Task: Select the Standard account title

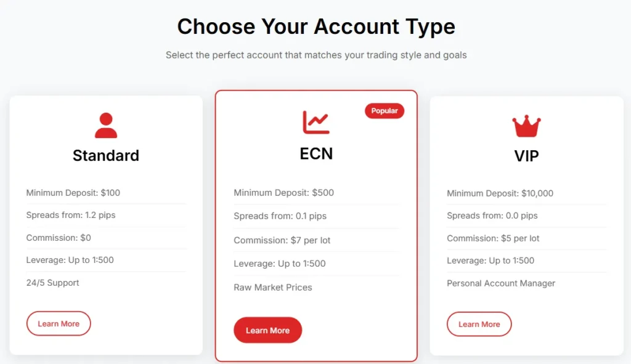Action: (106, 156)
